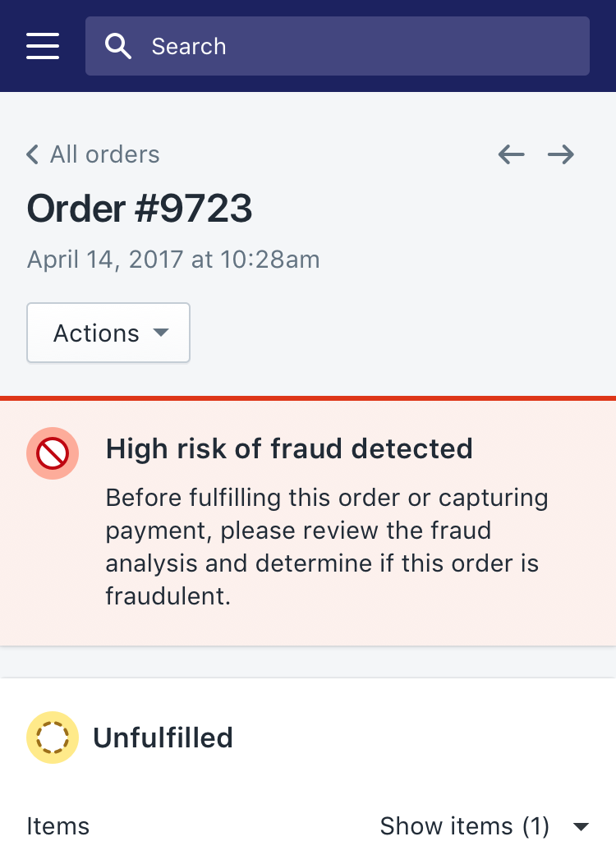Click the back chevron beside All orders
The width and height of the screenshot is (616, 864).
pos(33,154)
